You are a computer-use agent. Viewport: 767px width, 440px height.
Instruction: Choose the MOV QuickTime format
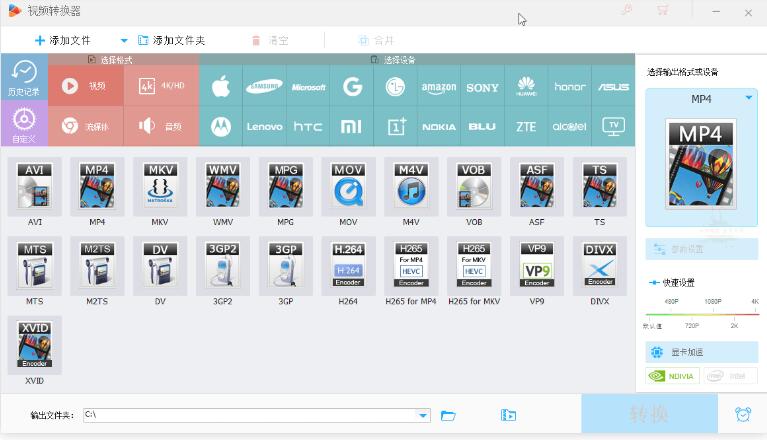(x=348, y=187)
